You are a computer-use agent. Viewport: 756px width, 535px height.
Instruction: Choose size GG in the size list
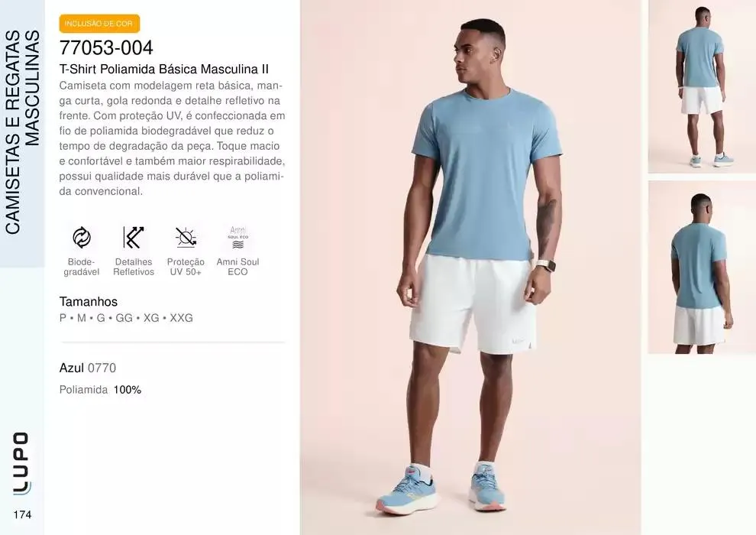124,318
